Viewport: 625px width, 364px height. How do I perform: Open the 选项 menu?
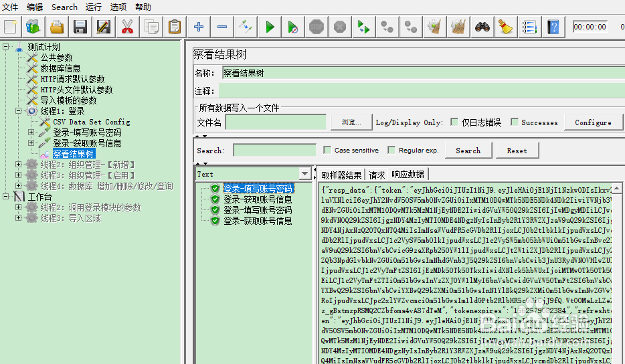point(118,7)
